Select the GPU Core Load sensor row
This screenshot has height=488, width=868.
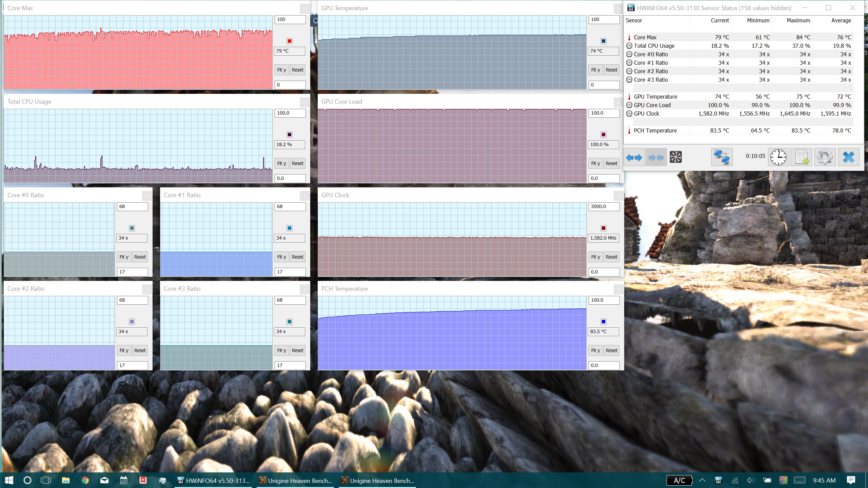point(739,105)
